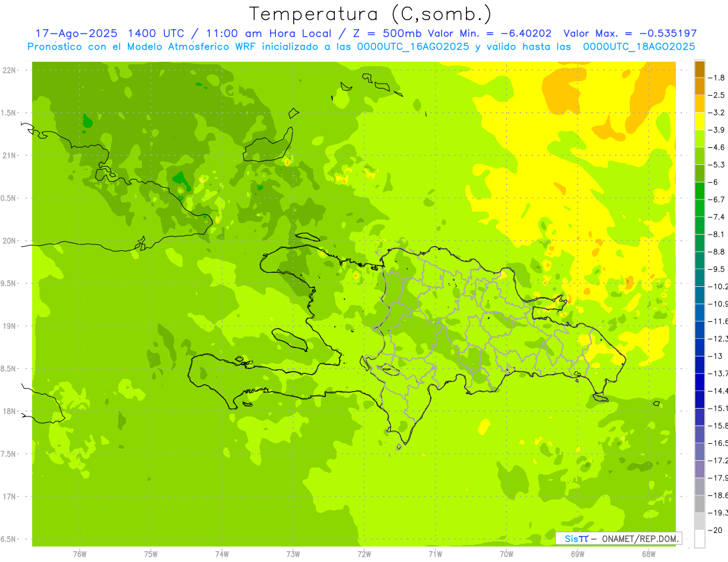Click the "21N" latitude label
The height and width of the screenshot is (562, 728).
pos(9,156)
